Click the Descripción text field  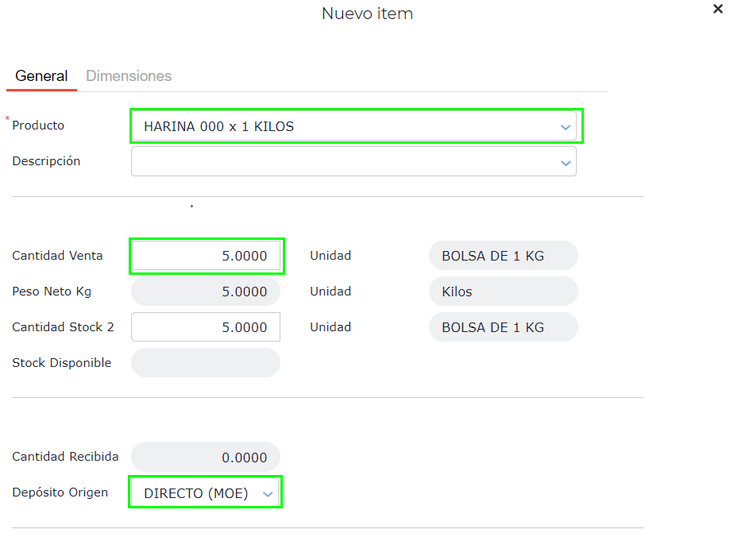pyautogui.click(x=342, y=161)
